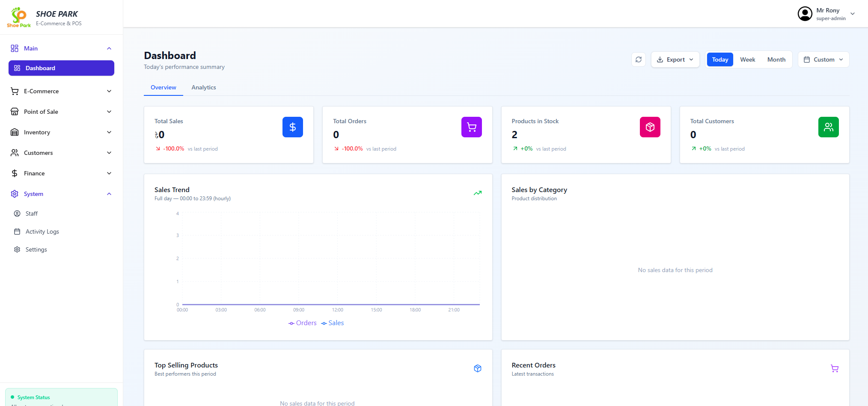
Task: Click the Products in Stock value 2
Action: click(x=514, y=135)
